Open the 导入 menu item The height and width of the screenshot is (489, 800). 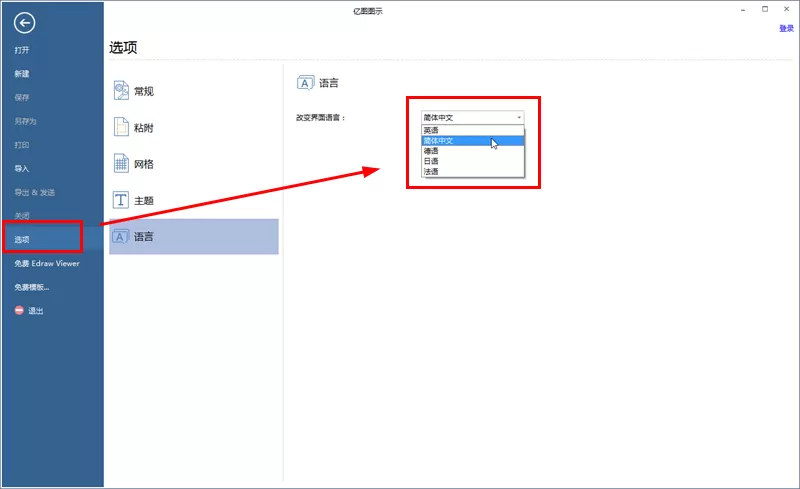coord(21,168)
